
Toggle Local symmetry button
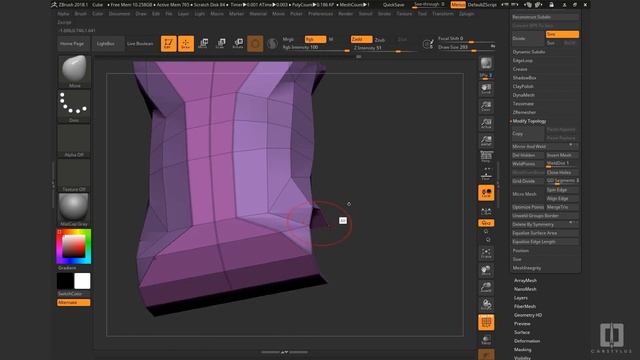pos(486,193)
